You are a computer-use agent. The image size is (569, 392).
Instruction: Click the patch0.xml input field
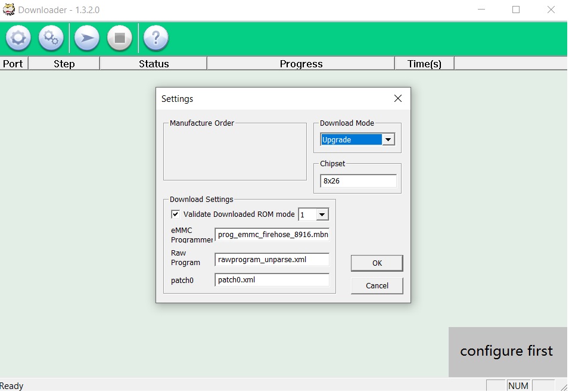[x=272, y=280]
